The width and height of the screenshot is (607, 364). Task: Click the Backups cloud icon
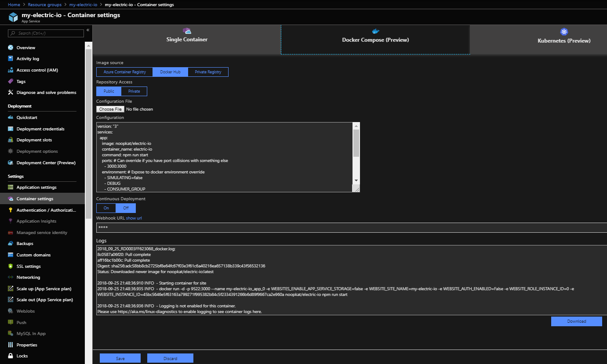[11, 244]
